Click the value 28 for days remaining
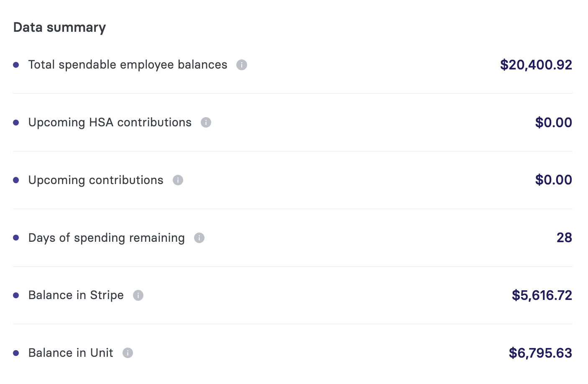588x384 pixels. tap(564, 238)
